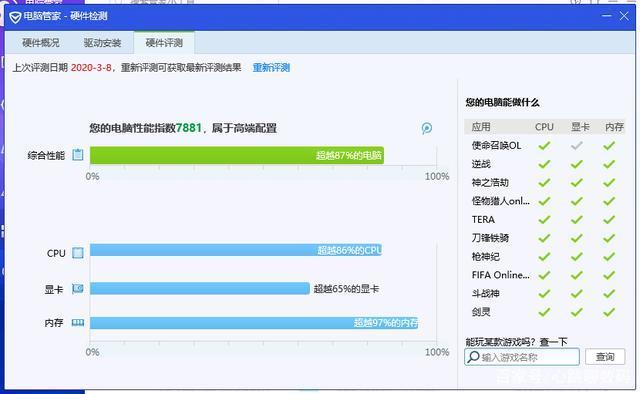Click the 查询 button
This screenshot has width=640, height=394.
coord(605,357)
